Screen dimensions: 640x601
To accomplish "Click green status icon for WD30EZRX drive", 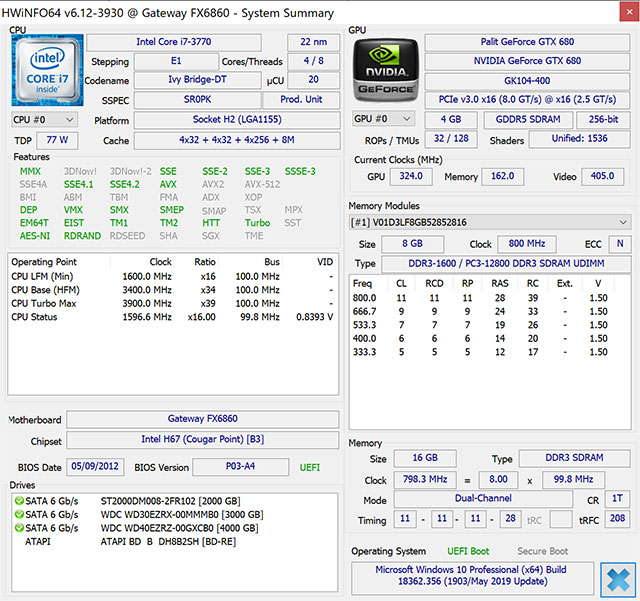I will [x=19, y=514].
